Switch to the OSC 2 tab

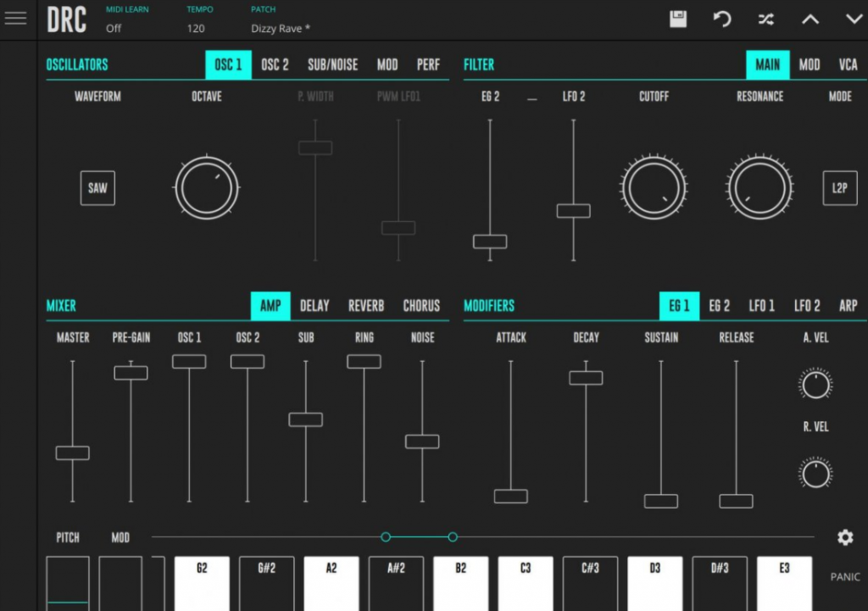click(x=275, y=65)
